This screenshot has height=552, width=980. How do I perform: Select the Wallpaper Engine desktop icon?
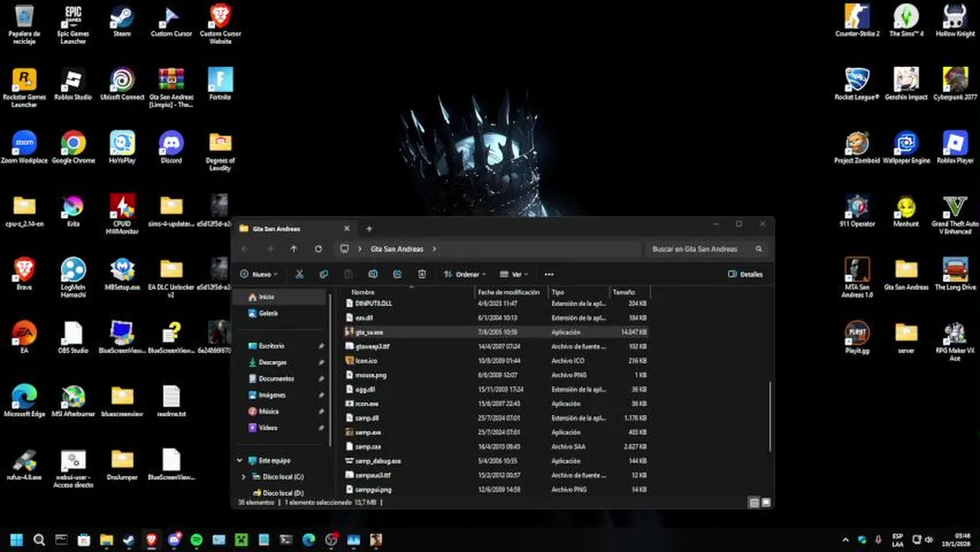tap(906, 147)
